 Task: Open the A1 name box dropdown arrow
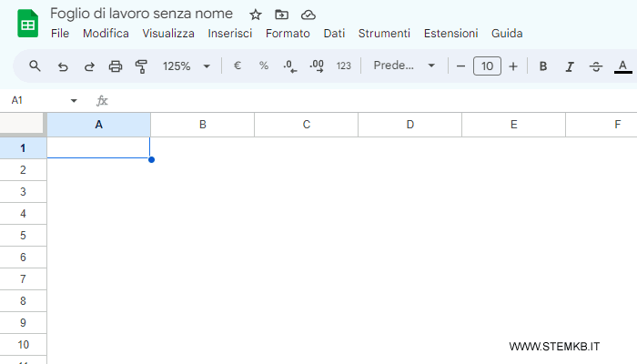point(74,100)
